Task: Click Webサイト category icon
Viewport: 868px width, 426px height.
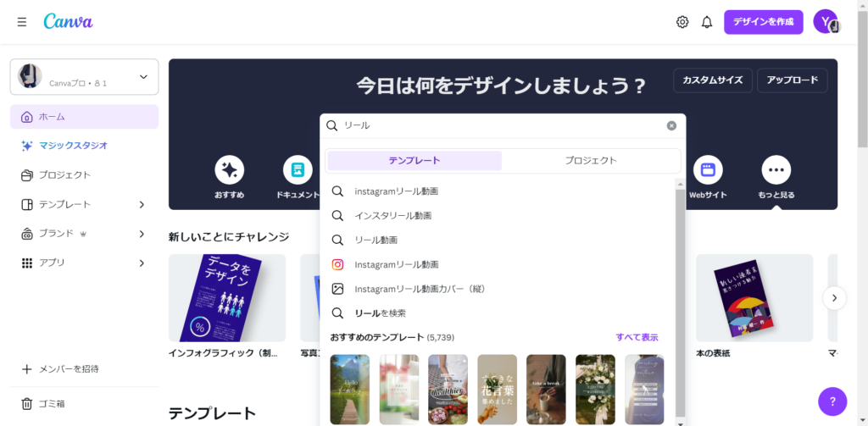Action: (x=708, y=170)
